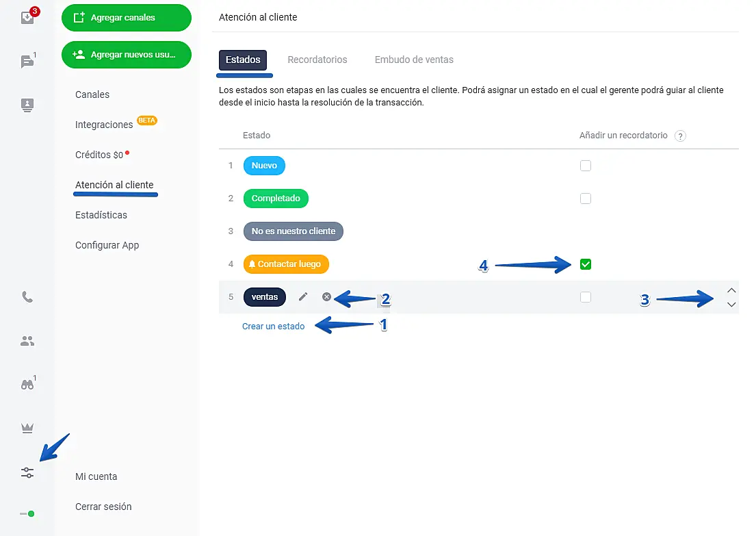
Task: Click the phone calls sidebar icon
Action: pyautogui.click(x=27, y=297)
